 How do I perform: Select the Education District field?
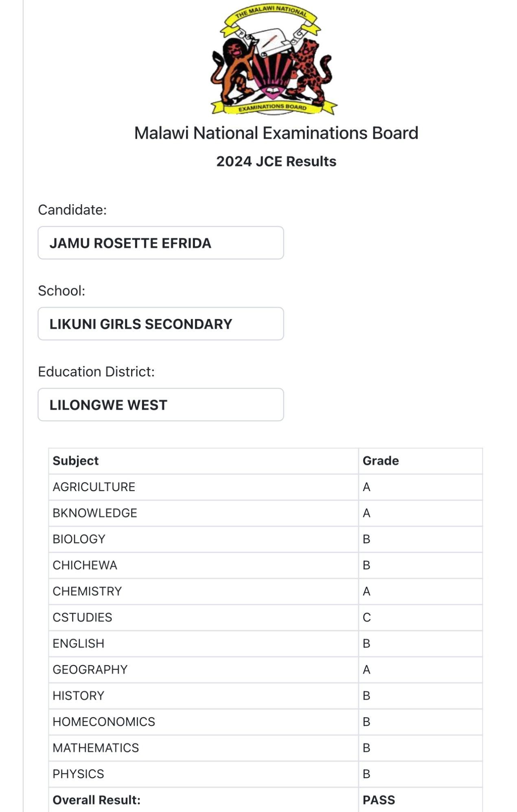coord(161,405)
